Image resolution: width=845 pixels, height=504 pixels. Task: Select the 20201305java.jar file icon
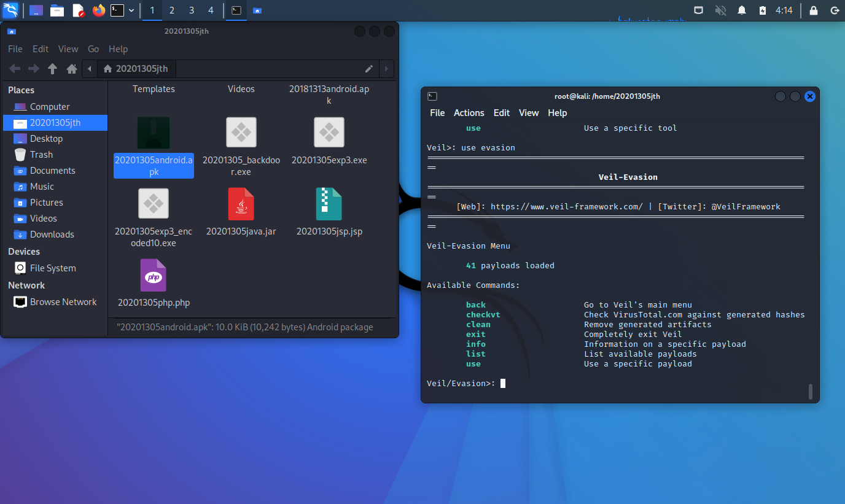[241, 204]
